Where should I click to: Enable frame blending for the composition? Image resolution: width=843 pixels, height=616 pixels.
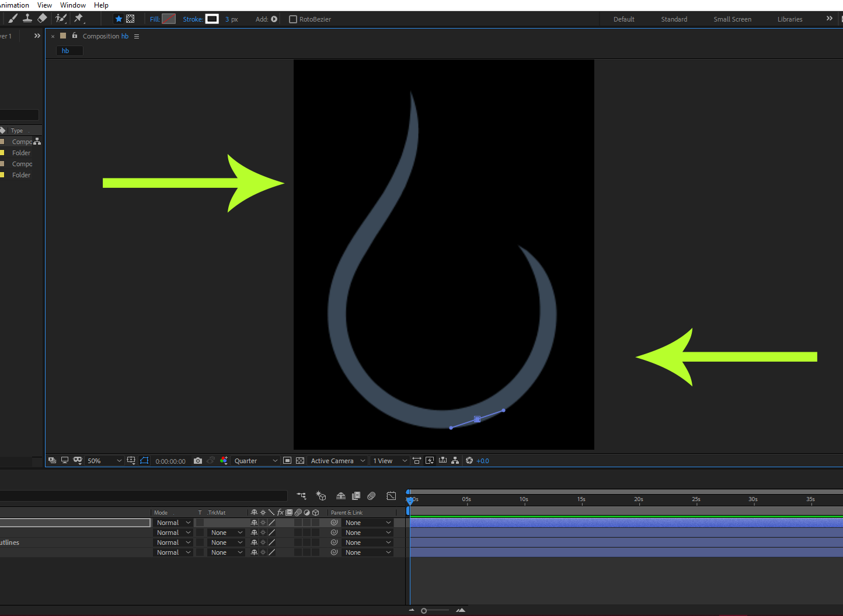[x=356, y=495]
